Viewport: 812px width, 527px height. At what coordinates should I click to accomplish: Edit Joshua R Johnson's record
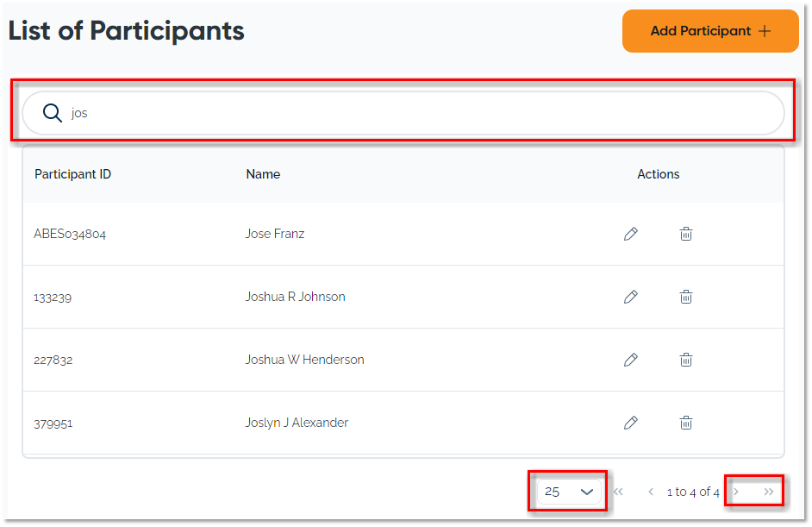pyautogui.click(x=631, y=297)
